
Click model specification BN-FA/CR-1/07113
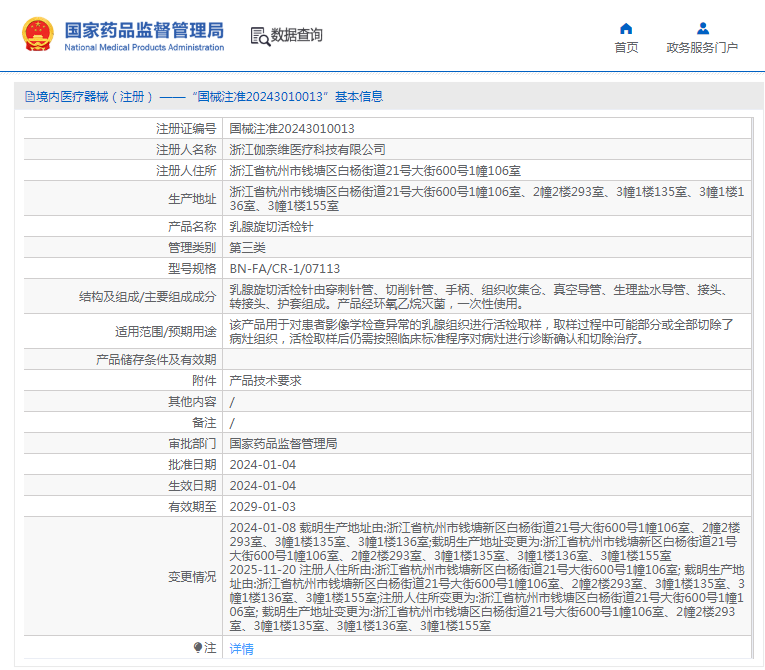point(285,268)
